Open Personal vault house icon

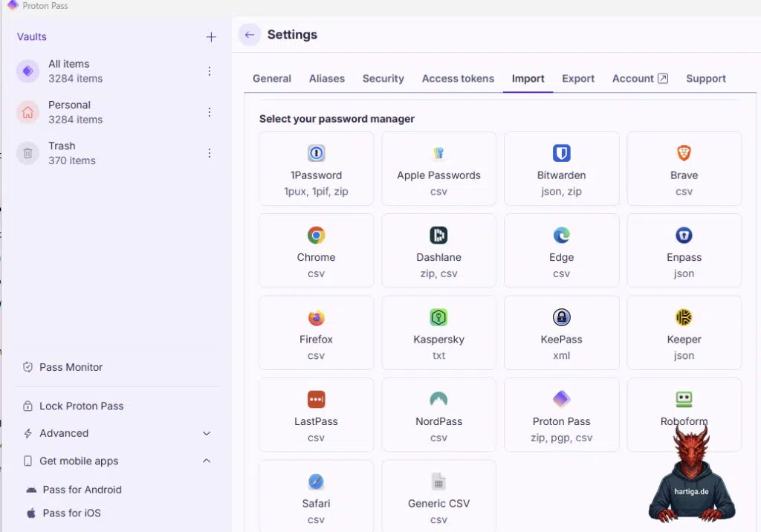pyautogui.click(x=27, y=112)
